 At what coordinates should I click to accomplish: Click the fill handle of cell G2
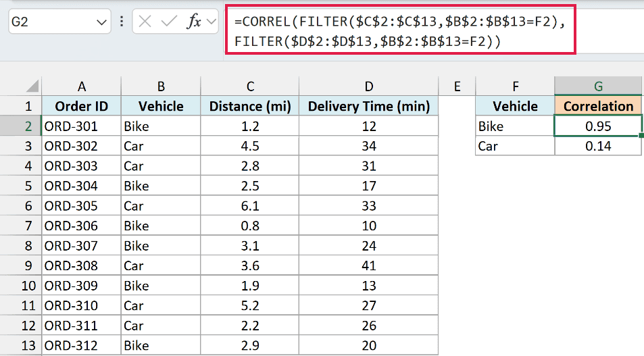[x=641, y=136]
